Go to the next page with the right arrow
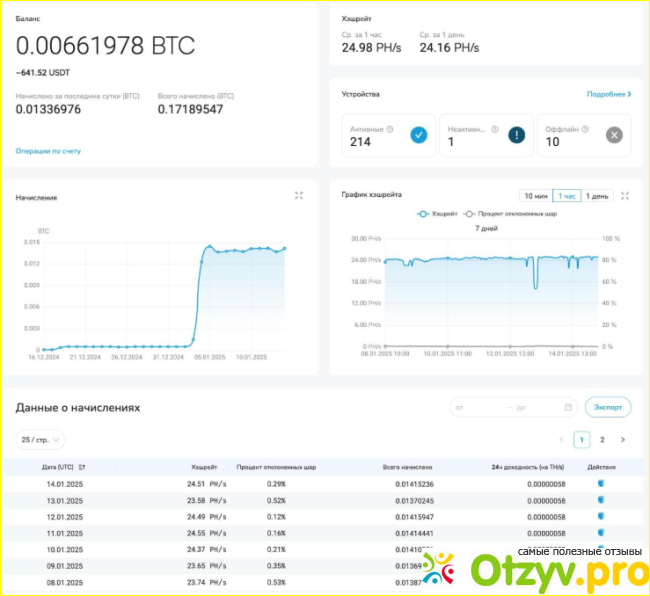This screenshot has width=650, height=596. (623, 440)
